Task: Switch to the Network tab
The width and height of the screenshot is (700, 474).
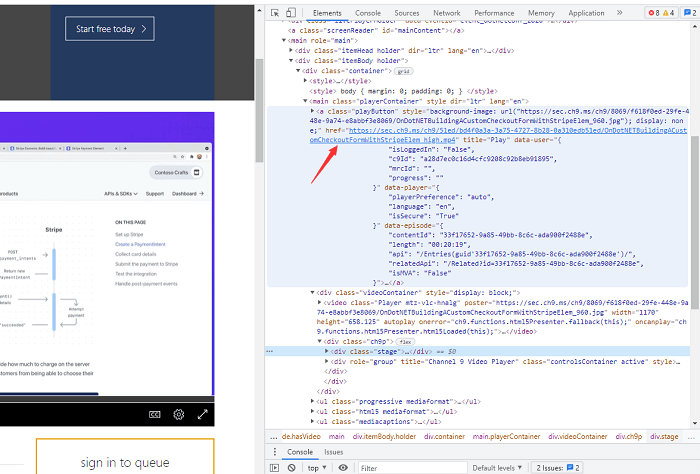Action: pyautogui.click(x=446, y=13)
